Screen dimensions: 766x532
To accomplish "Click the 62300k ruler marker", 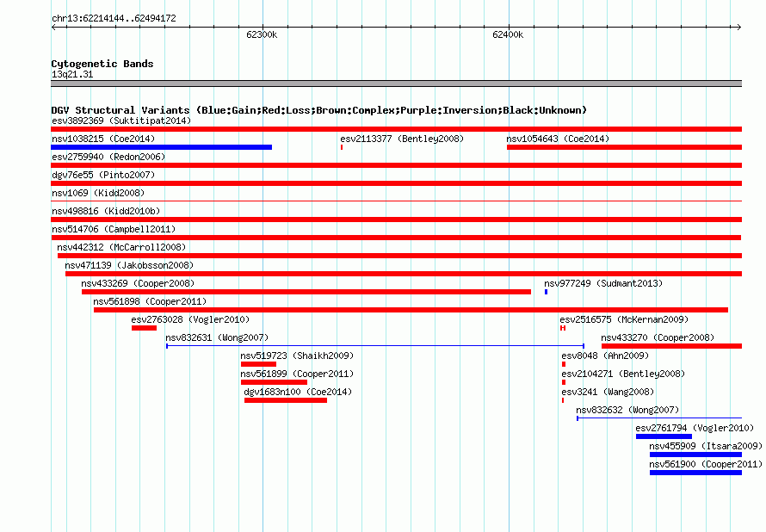I will [x=262, y=34].
